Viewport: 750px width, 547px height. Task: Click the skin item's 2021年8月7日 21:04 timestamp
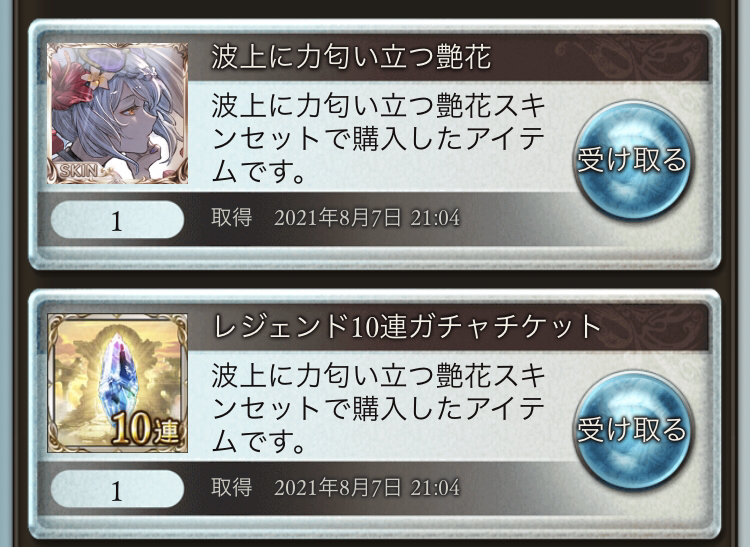tap(366, 218)
